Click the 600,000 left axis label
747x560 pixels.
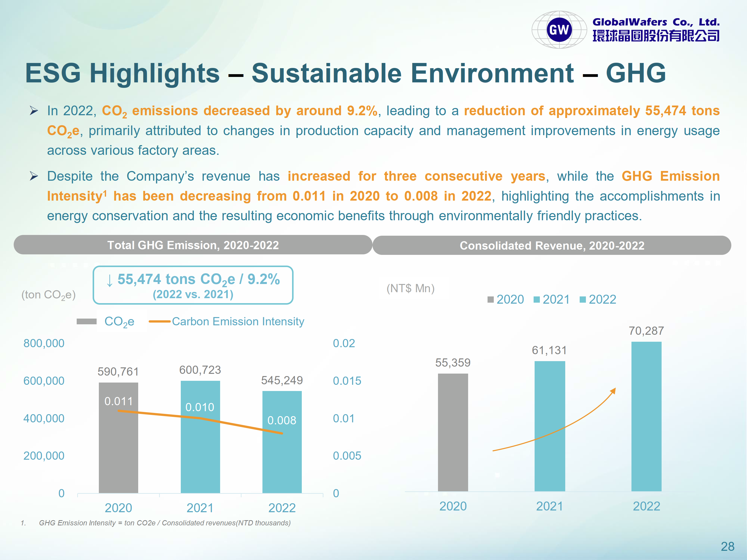tap(44, 381)
